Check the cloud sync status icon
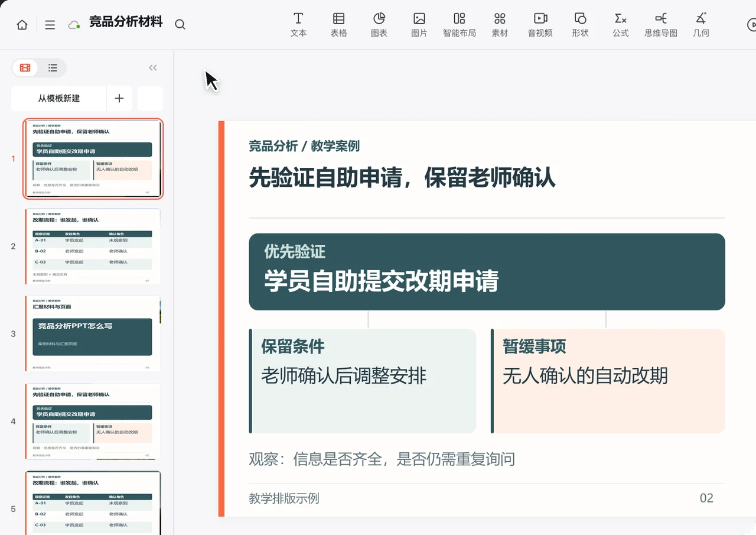This screenshot has width=756, height=535. coord(74,25)
